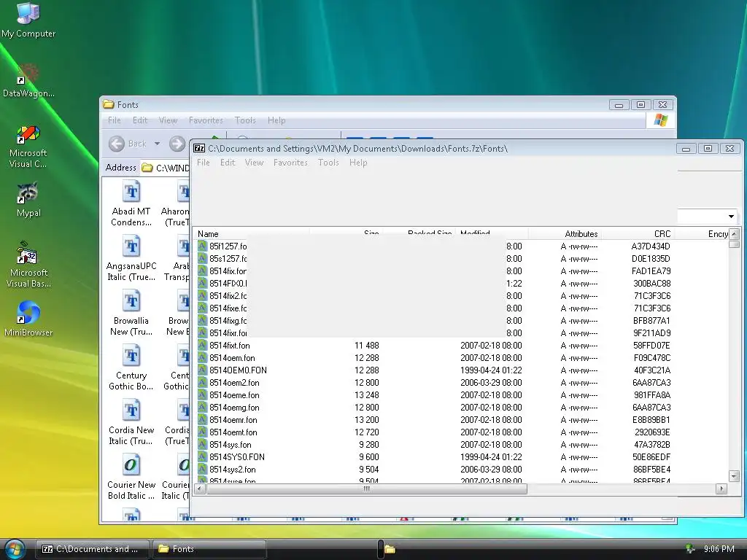The image size is (747, 560).
Task: Click the 7-Zip icon in window title bar
Action: [199, 148]
